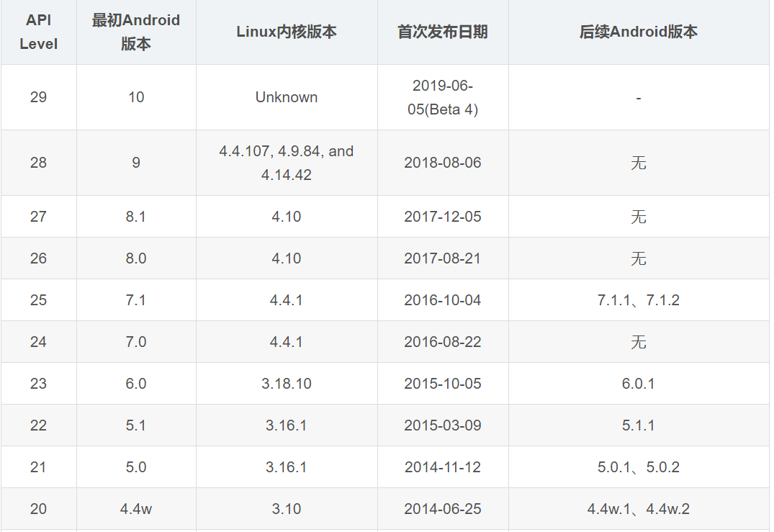The width and height of the screenshot is (774, 532).
Task: Click the 5.0.1、5.0.2 cell
Action: pos(639,467)
